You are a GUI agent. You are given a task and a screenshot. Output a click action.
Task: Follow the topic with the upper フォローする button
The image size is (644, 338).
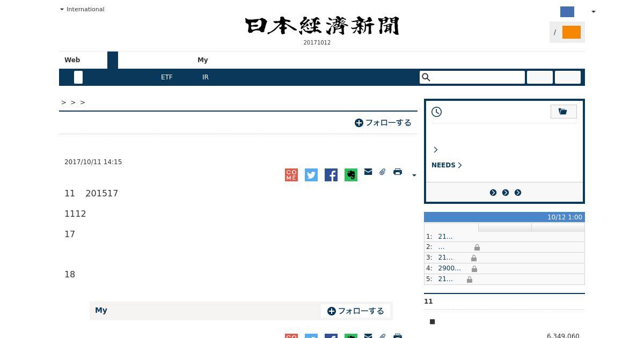click(x=383, y=123)
